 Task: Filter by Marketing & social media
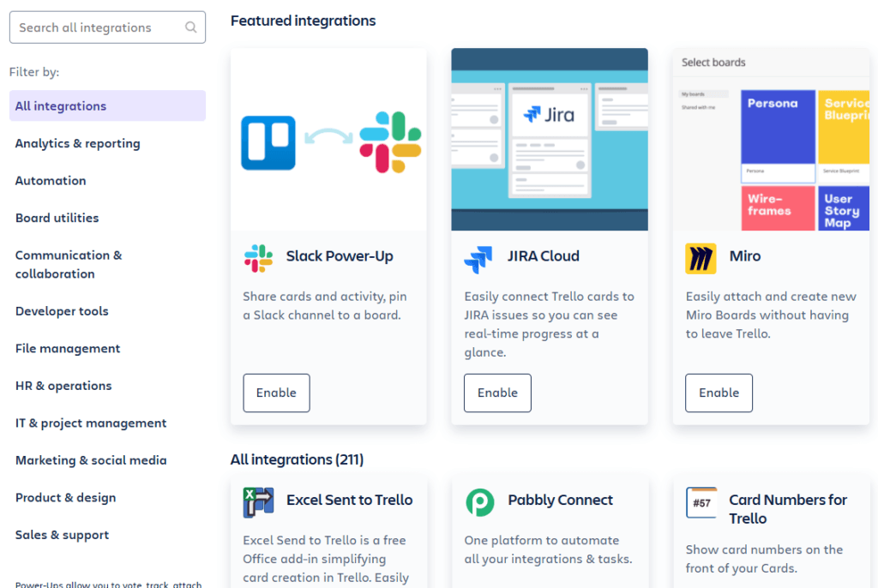tap(91, 460)
